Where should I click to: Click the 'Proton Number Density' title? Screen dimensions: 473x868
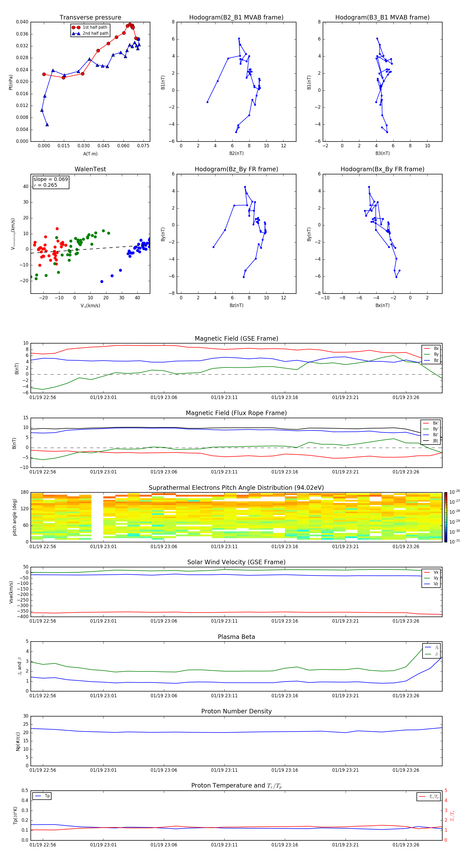pyautogui.click(x=236, y=711)
